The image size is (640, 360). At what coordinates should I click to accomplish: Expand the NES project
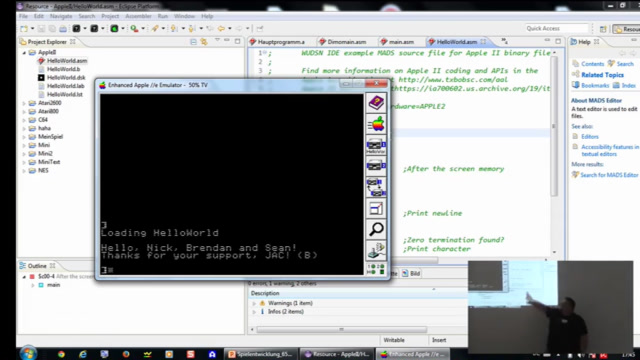24,171
